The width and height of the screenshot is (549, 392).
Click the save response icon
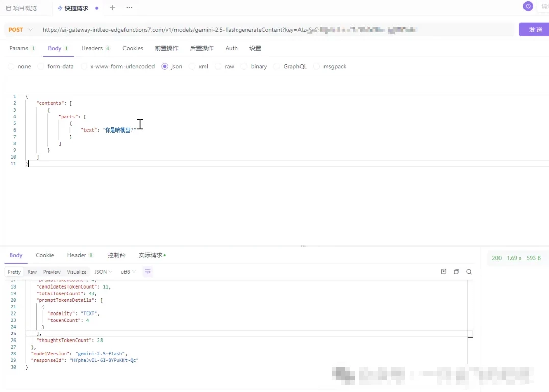(x=443, y=272)
